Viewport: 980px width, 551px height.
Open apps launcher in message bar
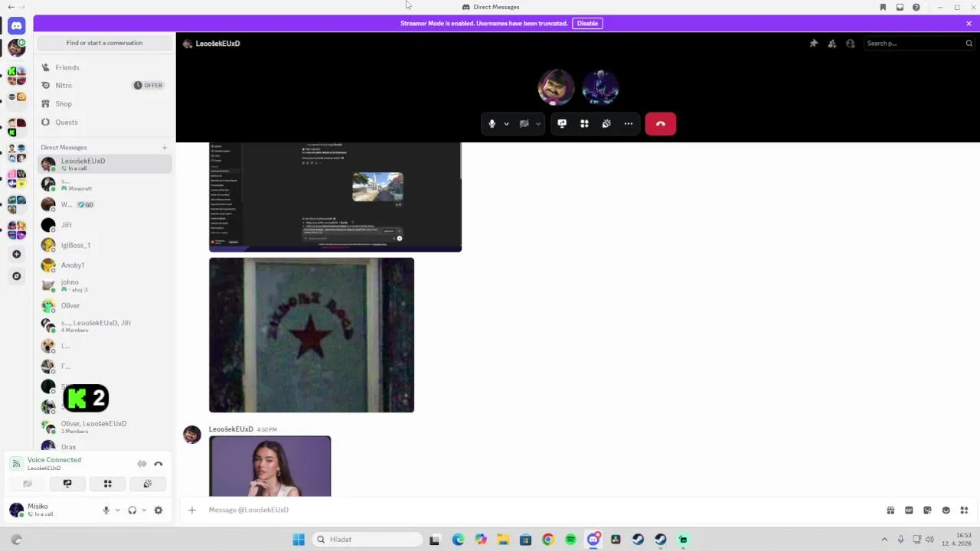click(x=964, y=510)
